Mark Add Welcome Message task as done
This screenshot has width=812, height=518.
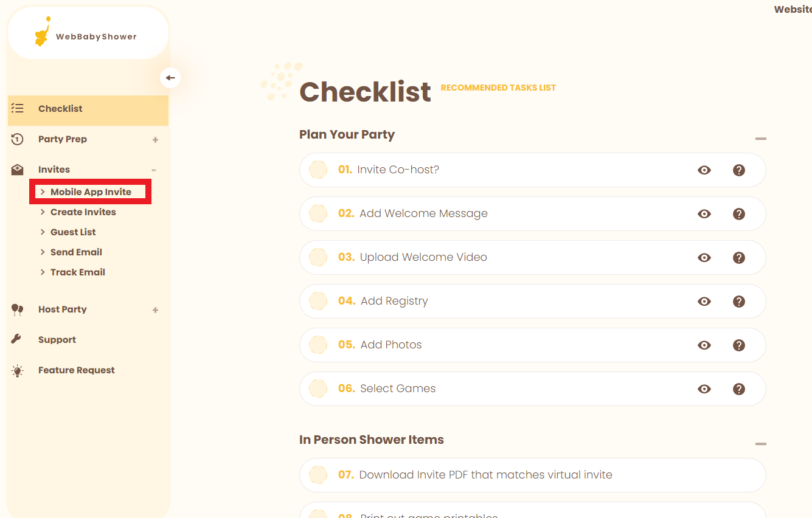(x=318, y=213)
